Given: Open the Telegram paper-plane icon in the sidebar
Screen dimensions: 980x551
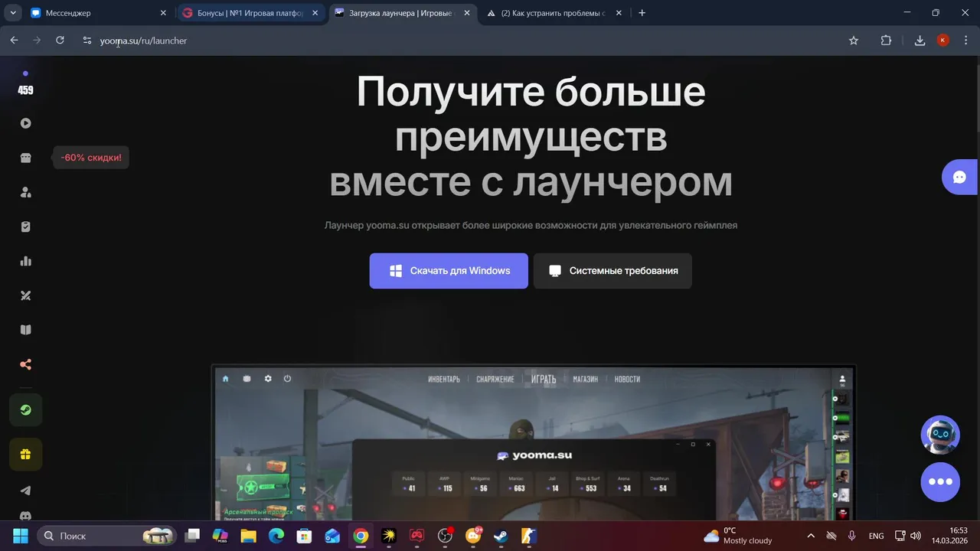Looking at the screenshot, I should click(25, 491).
